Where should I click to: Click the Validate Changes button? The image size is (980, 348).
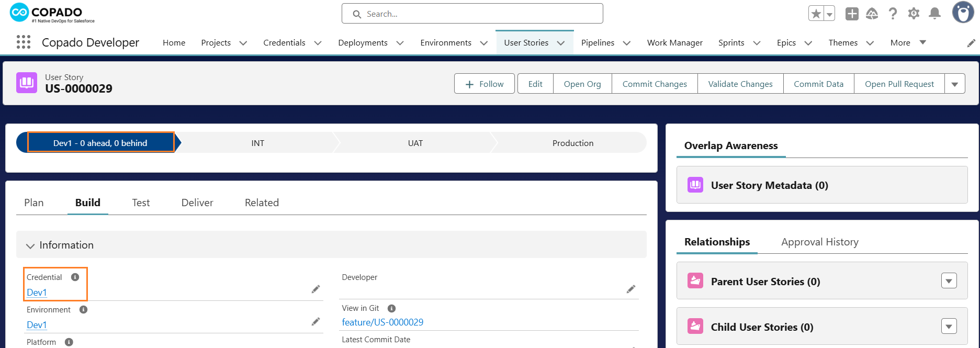coord(740,84)
